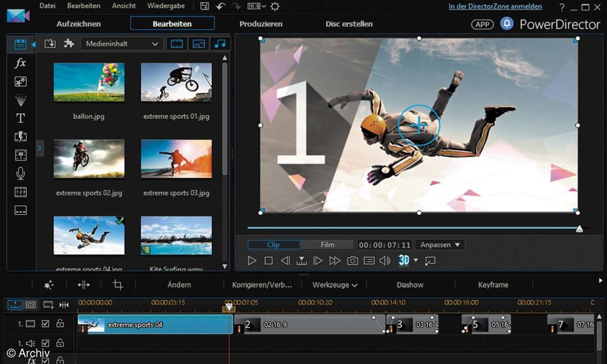Image resolution: width=607 pixels, height=364 pixels.
Task: Undock the preview window
Action: (430, 260)
